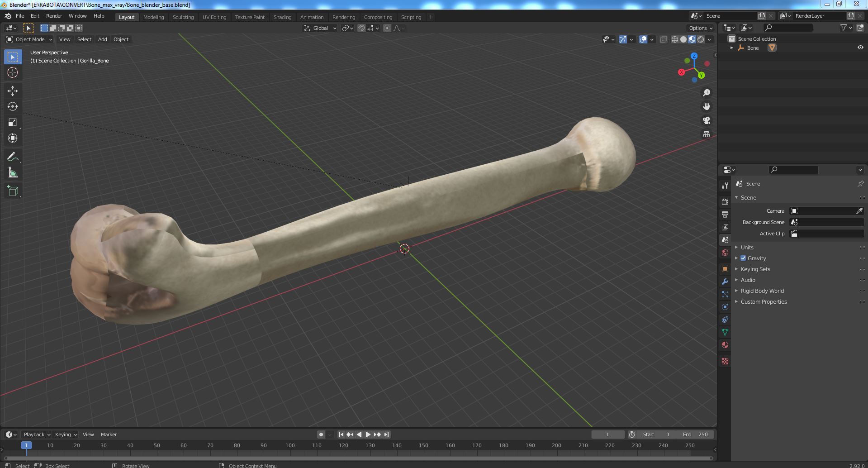The width and height of the screenshot is (868, 468).
Task: Toggle X-ray display mode
Action: [663, 39]
